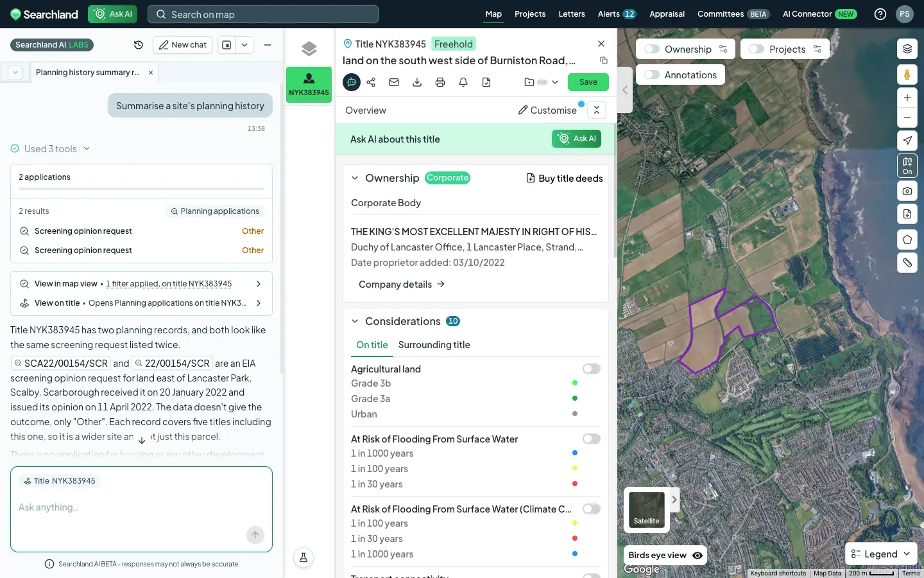Click the share icon in title toolbar
Screen dimensions: 924x578
pyautogui.click(x=371, y=82)
